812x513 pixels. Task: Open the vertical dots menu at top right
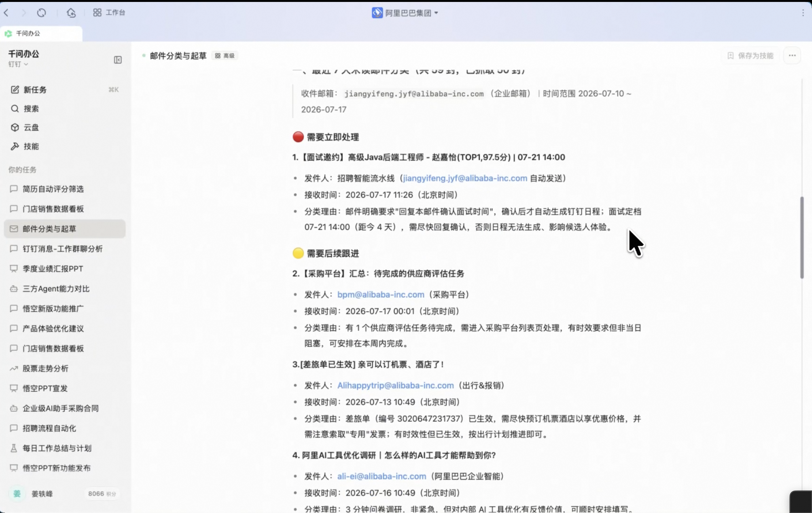tap(803, 13)
